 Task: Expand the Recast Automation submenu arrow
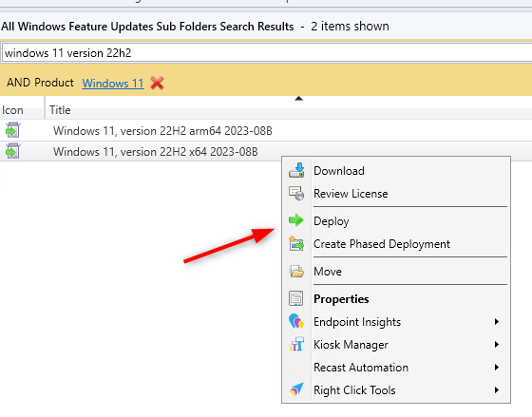point(497,367)
